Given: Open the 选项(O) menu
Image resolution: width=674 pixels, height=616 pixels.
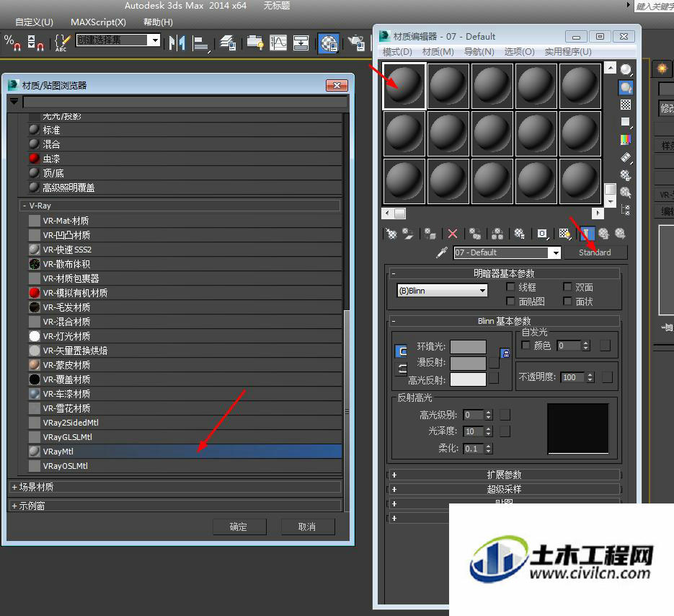Looking at the screenshot, I should 519,52.
